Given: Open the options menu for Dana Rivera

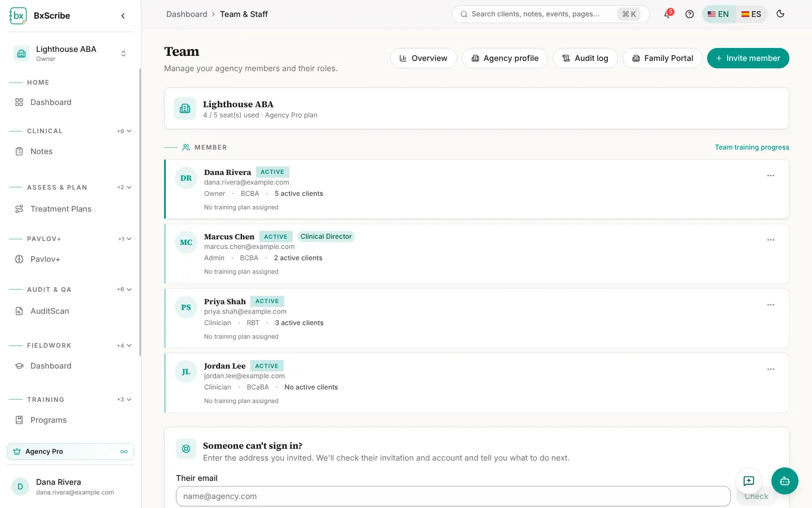Looking at the screenshot, I should tap(771, 176).
